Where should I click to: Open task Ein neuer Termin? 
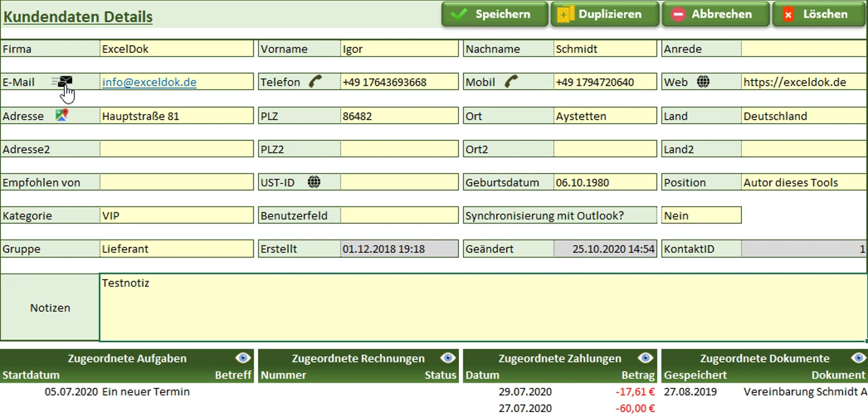tap(146, 392)
